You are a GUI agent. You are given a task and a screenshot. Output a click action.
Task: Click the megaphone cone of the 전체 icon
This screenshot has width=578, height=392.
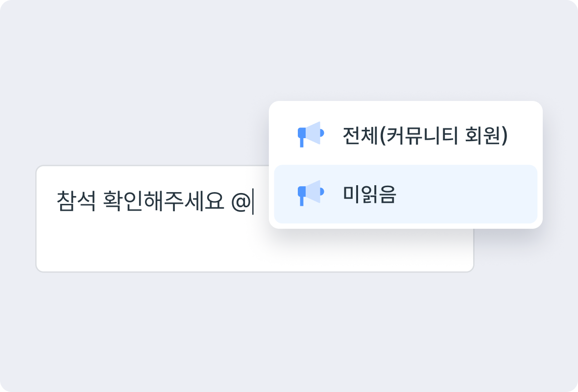[x=313, y=133]
